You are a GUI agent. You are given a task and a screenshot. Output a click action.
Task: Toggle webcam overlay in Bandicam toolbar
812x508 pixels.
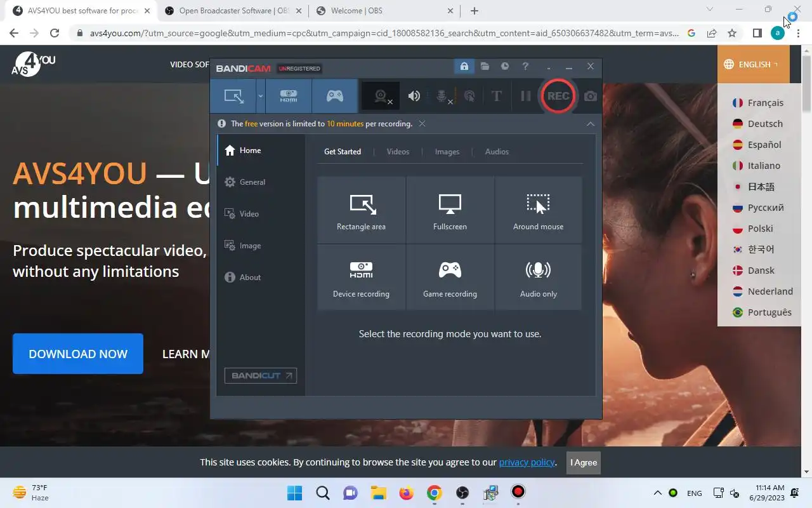(x=381, y=96)
